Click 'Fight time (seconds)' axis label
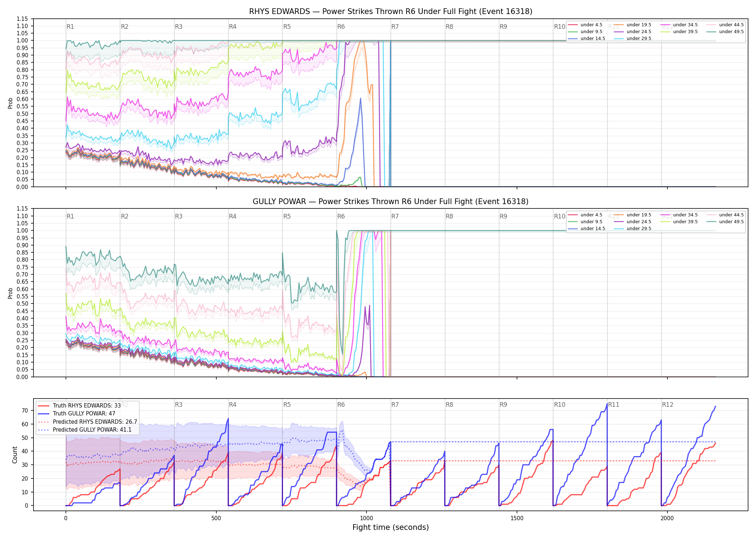 [391, 527]
